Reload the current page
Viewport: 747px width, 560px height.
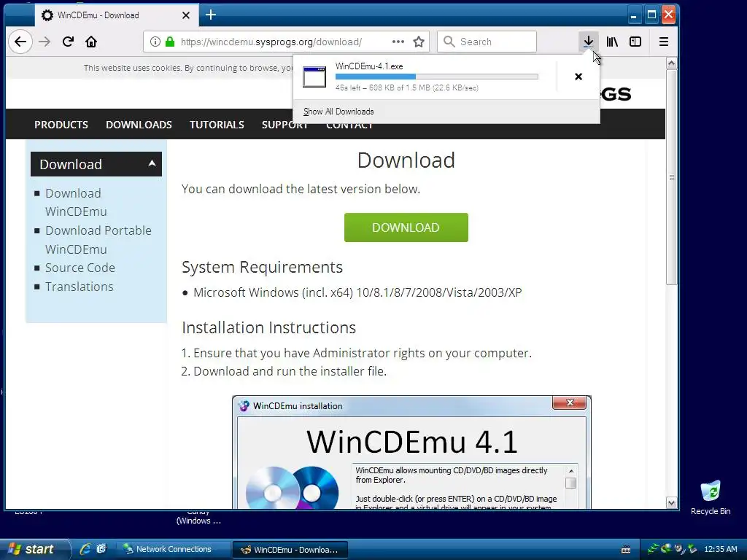tap(68, 42)
